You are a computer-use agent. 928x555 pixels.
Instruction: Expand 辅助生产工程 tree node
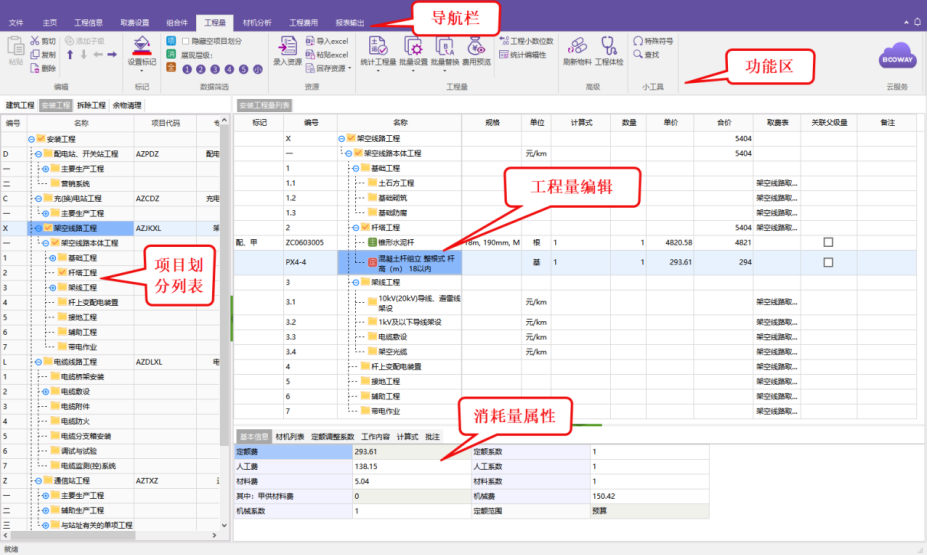46,511
